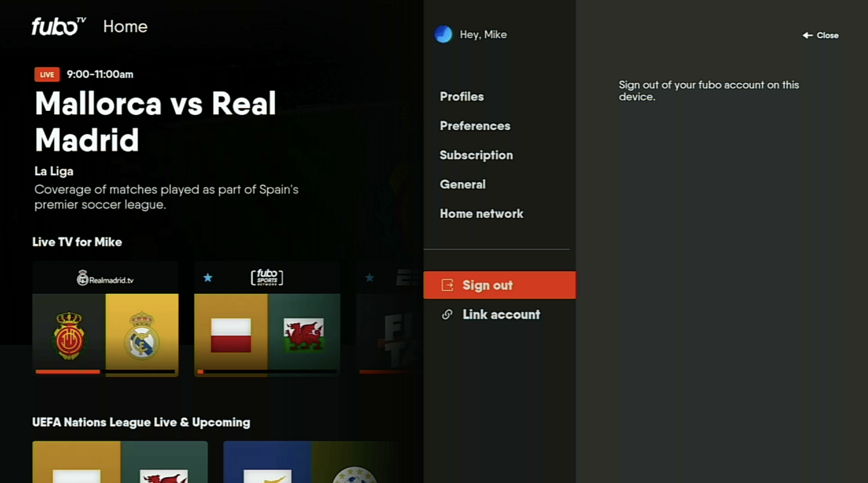This screenshot has height=483, width=868.
Task: Open Preferences settings
Action: point(475,126)
